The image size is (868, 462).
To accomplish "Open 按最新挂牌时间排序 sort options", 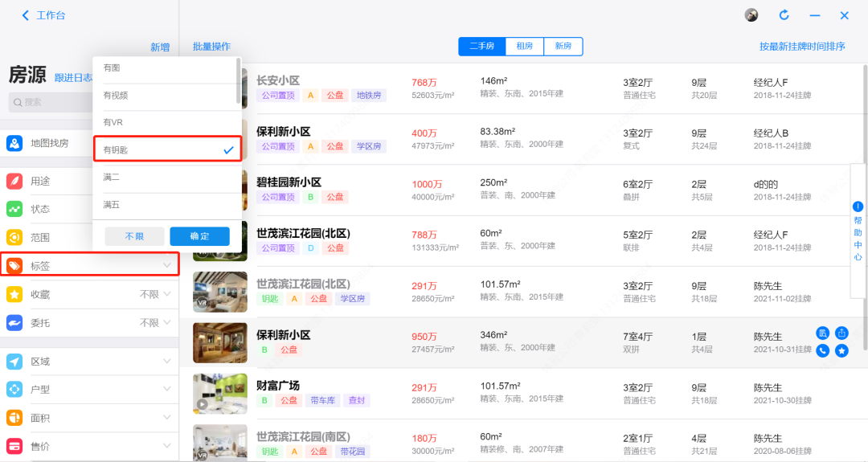I will coord(802,47).
